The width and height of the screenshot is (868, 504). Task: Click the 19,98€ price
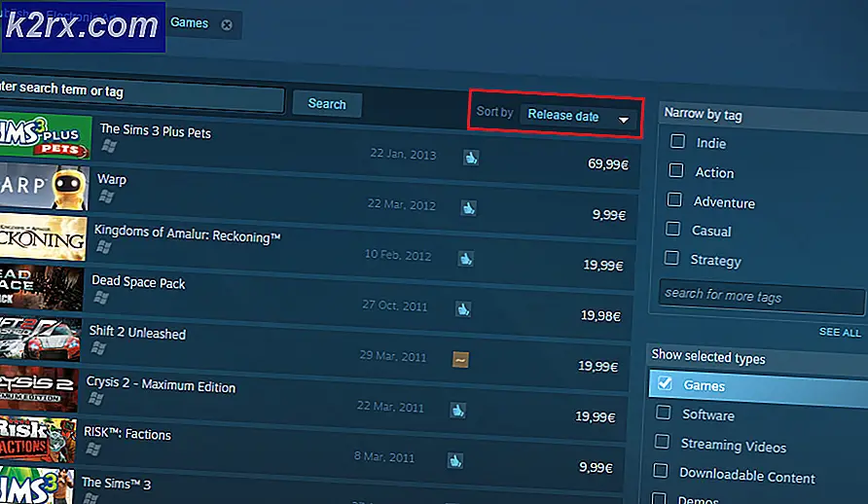point(600,315)
